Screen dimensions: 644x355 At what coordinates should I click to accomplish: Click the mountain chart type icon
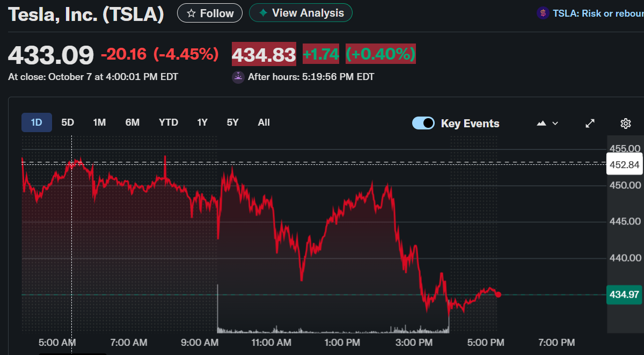tap(541, 124)
